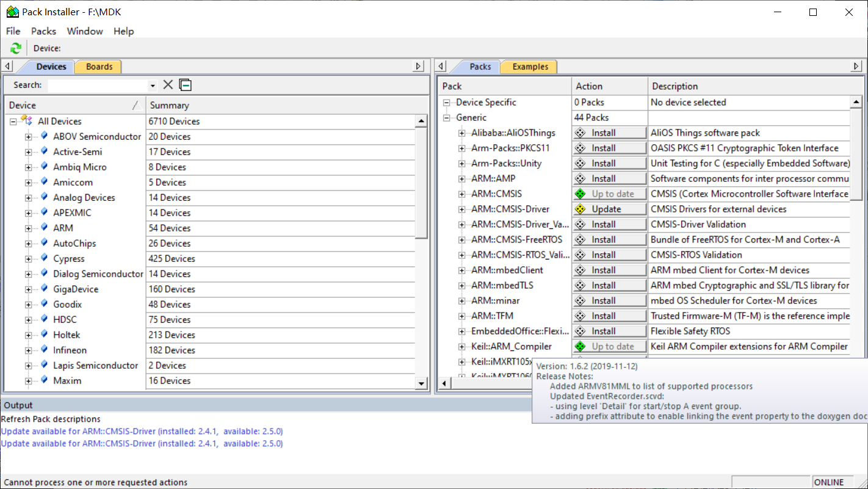Screen dimensions: 868x489
Task: Click the All Devices tree icon
Action: 27,121
